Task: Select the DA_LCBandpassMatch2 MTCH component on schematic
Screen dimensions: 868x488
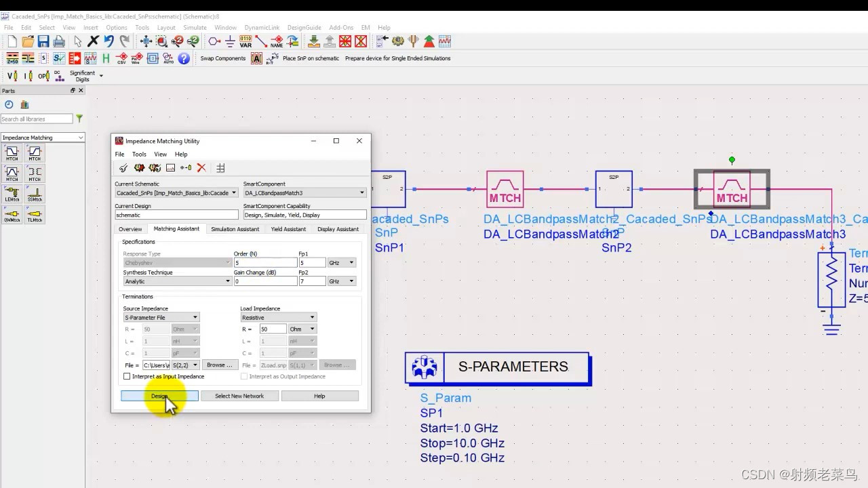Action: tap(505, 189)
